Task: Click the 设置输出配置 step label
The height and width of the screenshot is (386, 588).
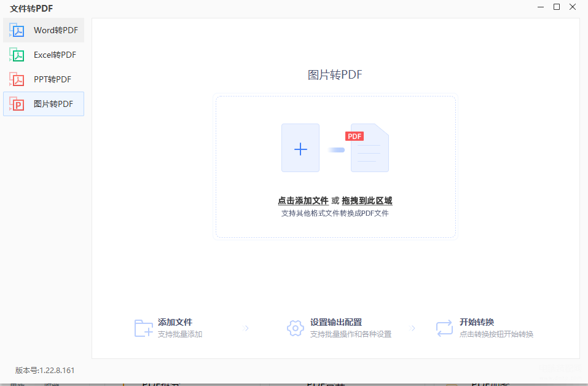Action: click(x=335, y=322)
